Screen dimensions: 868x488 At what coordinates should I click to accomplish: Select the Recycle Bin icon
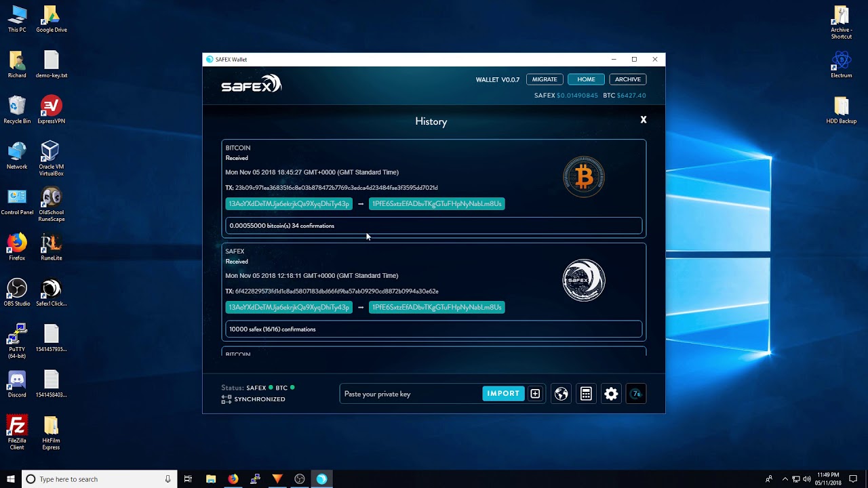(17, 110)
